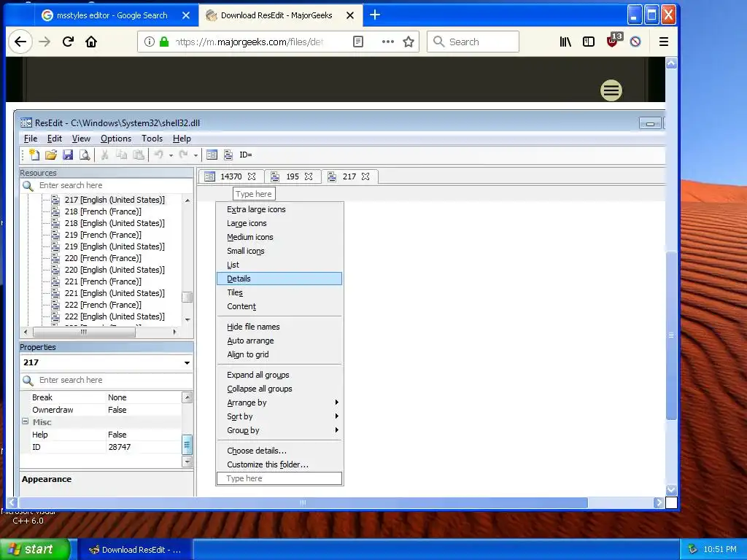
Task: Toggle Reader View icon in address bar
Action: pyautogui.click(x=357, y=42)
